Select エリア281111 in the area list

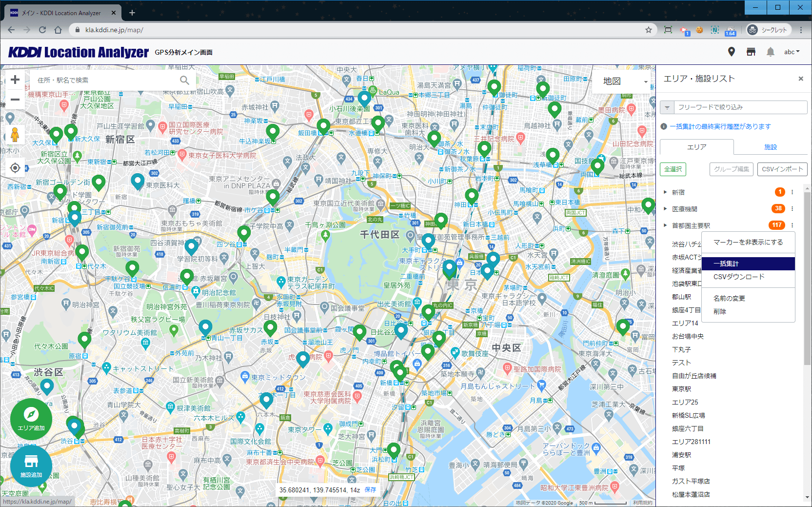[x=691, y=442]
